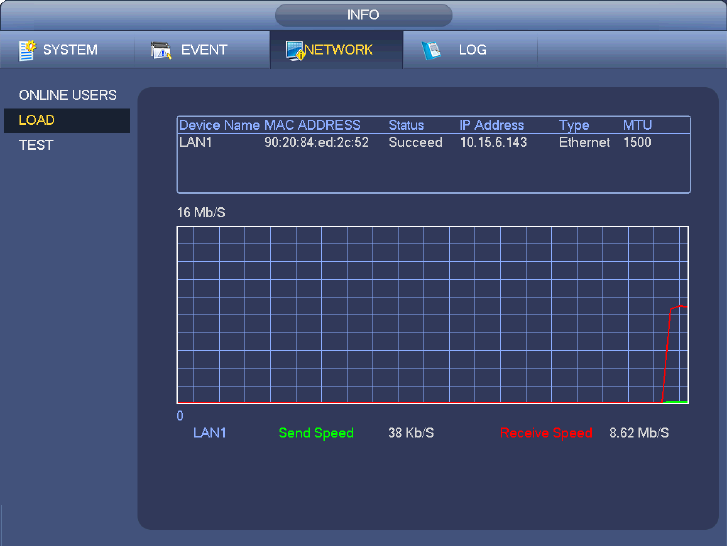Image resolution: width=727 pixels, height=546 pixels.
Task: Select ONLINE USERS in the sidebar
Action: 68,95
